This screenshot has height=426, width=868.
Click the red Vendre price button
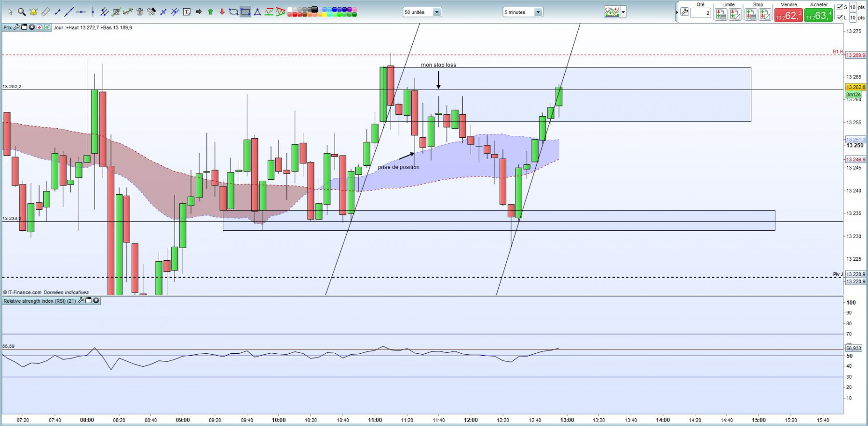pyautogui.click(x=788, y=15)
